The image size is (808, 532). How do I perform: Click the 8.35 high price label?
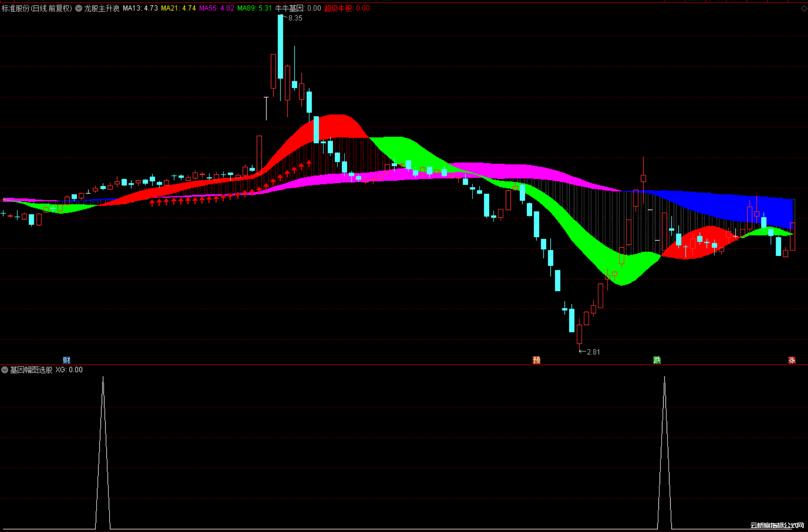[295, 18]
